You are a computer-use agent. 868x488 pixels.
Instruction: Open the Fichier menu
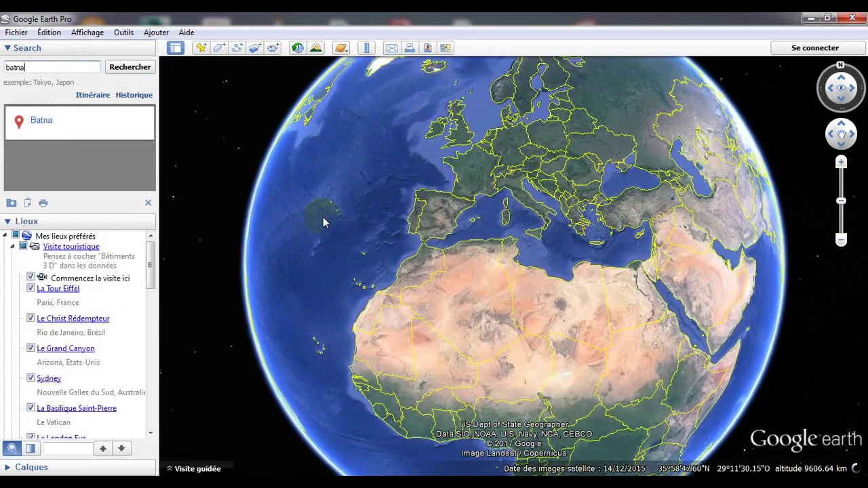(x=16, y=33)
